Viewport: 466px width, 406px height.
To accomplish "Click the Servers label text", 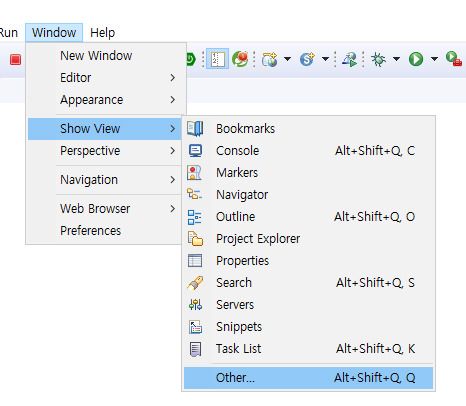I will click(x=235, y=305).
